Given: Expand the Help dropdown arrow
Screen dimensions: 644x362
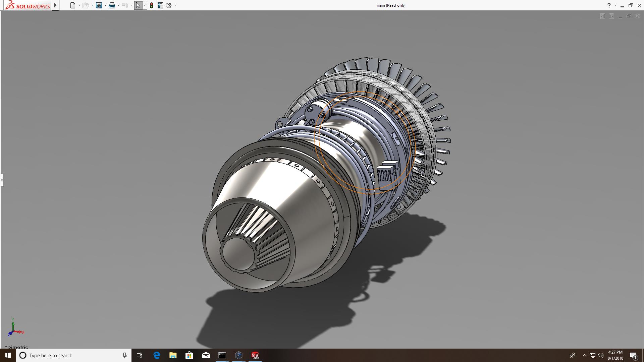Looking at the screenshot, I should (x=615, y=5).
